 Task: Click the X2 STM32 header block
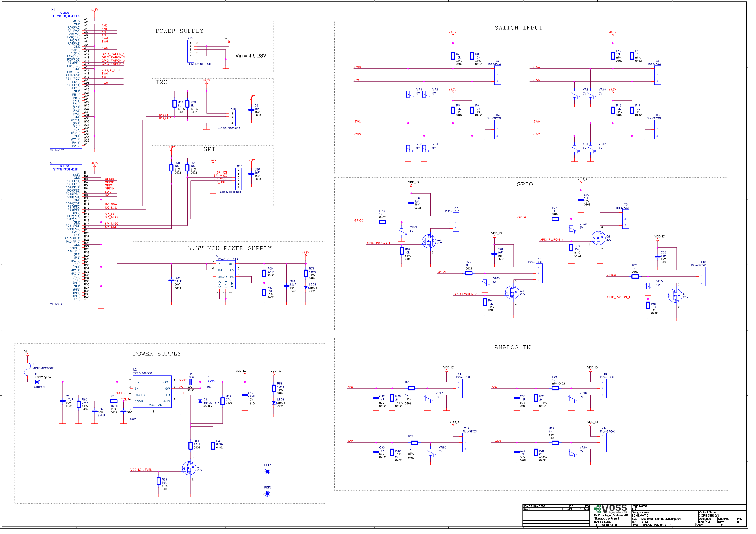tap(66, 236)
